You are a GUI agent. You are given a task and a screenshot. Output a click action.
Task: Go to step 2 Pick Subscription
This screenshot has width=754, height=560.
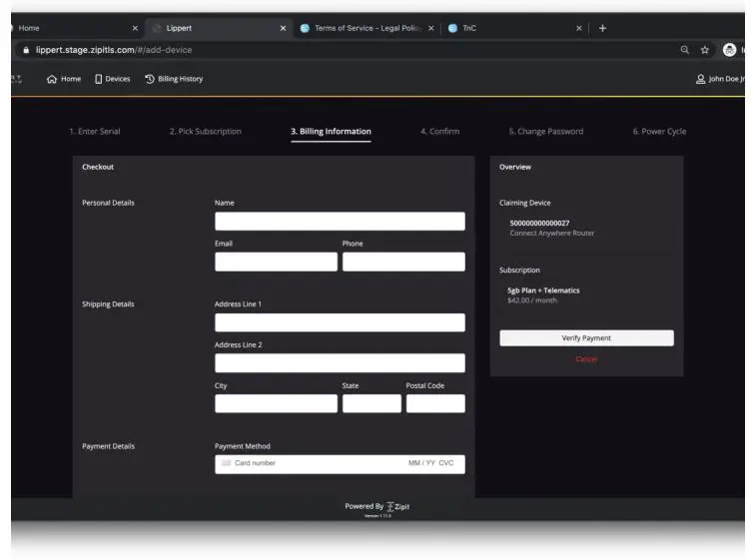click(206, 131)
